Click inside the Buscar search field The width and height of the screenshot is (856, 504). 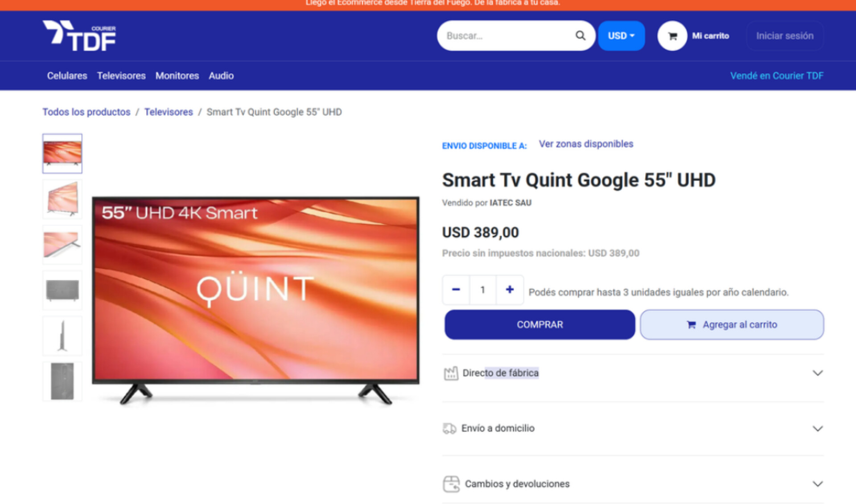[x=508, y=36]
